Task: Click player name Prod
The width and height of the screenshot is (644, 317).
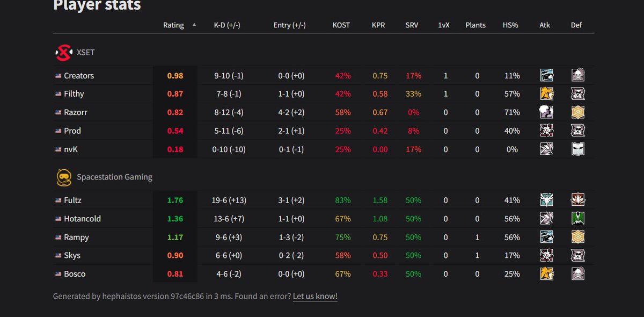Action: 72,131
